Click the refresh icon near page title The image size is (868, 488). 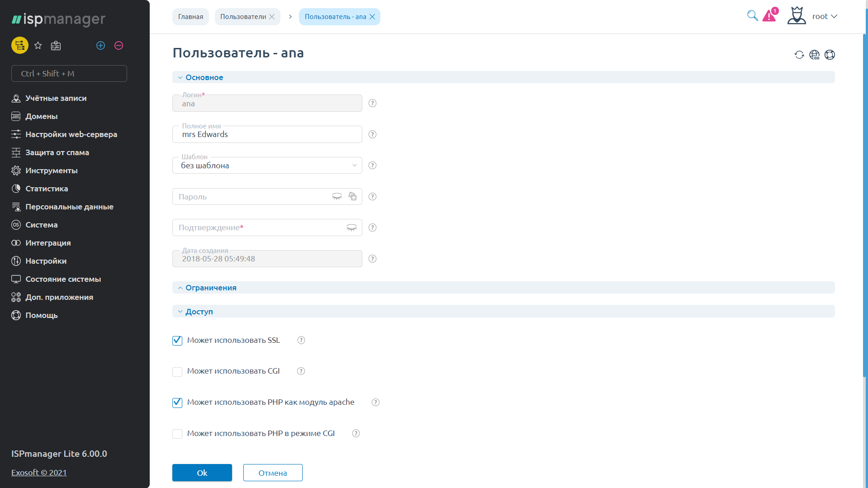tap(799, 55)
